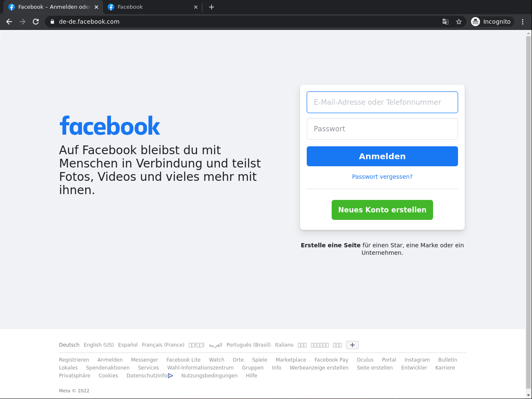Image resolution: width=532 pixels, height=399 pixels.
Task: Open a new browser tab
Action: coord(212,7)
